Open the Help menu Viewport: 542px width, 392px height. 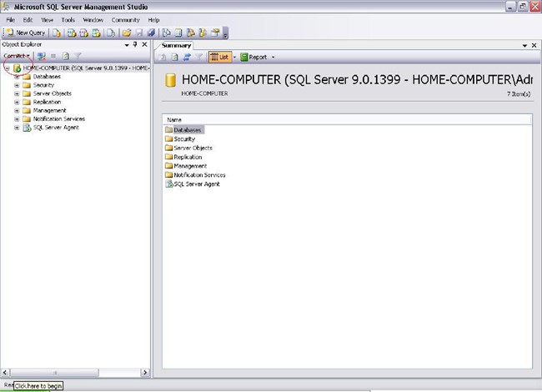[x=153, y=20]
